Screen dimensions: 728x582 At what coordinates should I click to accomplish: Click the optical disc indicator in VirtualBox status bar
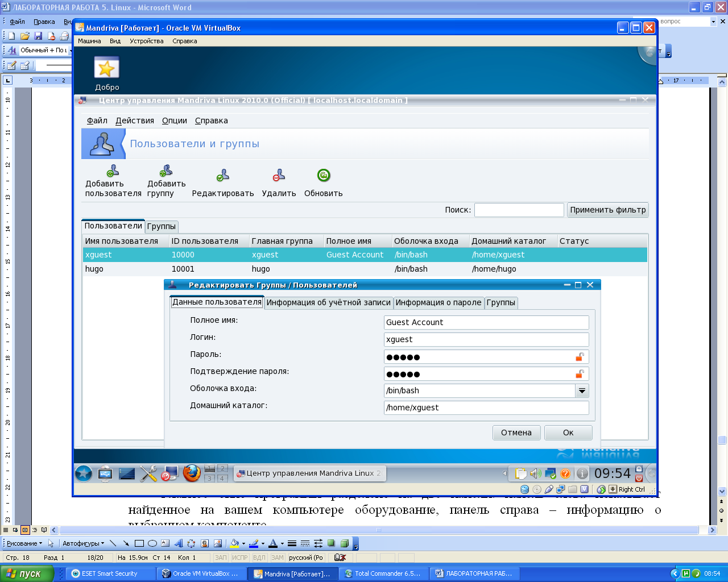coord(536,489)
